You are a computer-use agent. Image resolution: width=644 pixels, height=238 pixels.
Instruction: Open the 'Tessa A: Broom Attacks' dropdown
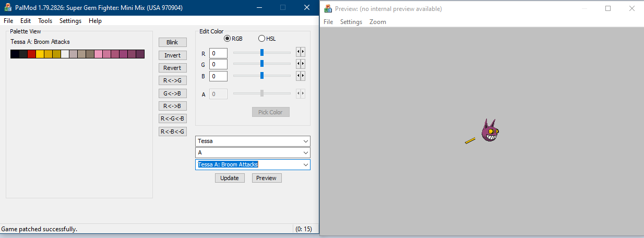click(253, 164)
